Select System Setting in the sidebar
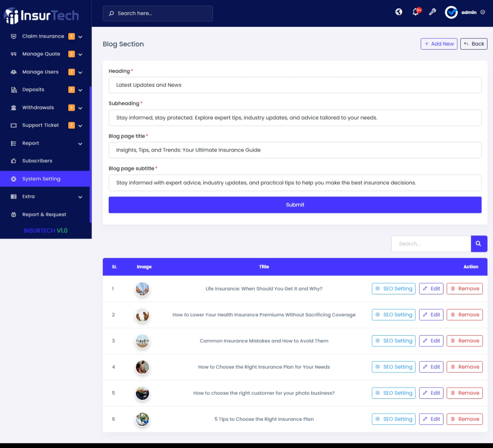The image size is (493, 448). [x=45, y=179]
